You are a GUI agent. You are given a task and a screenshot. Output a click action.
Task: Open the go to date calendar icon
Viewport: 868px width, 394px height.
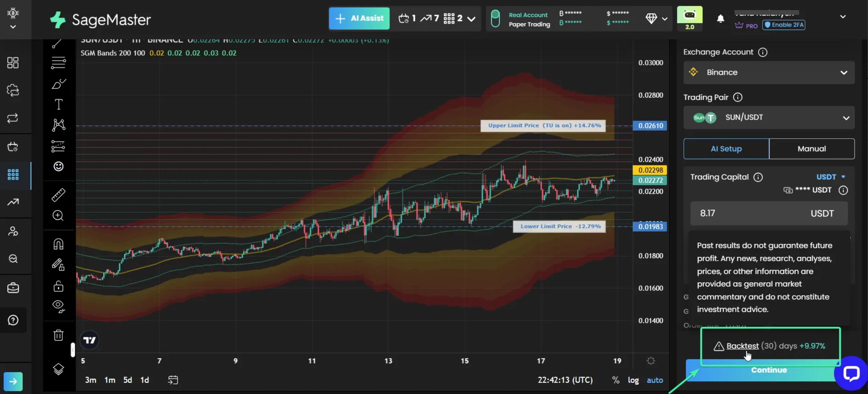click(173, 380)
